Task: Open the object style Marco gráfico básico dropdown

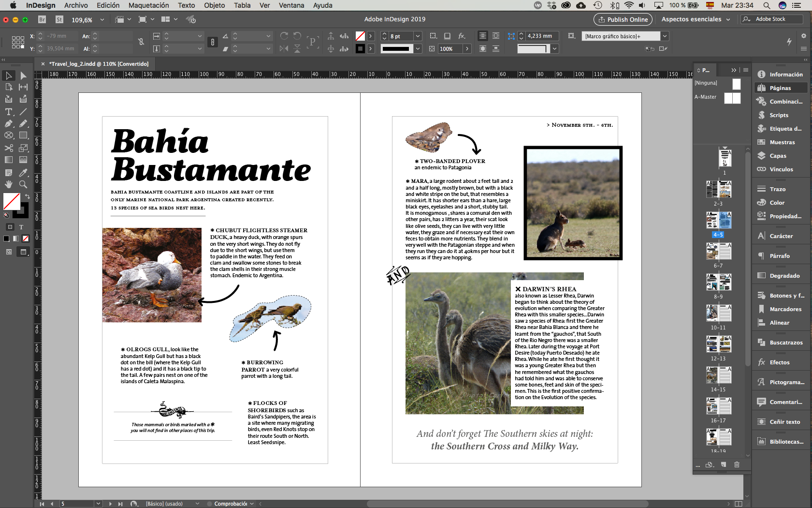Action: (x=665, y=36)
